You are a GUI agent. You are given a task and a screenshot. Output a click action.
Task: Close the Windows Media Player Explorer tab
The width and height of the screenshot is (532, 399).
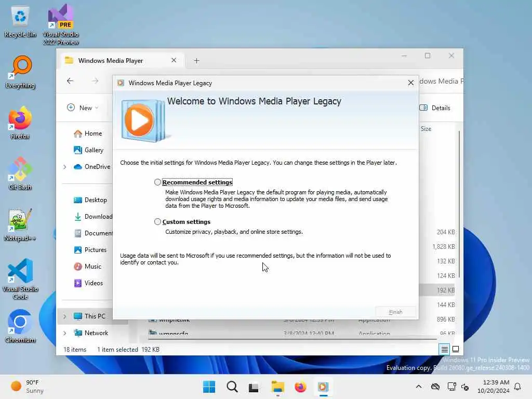(174, 60)
